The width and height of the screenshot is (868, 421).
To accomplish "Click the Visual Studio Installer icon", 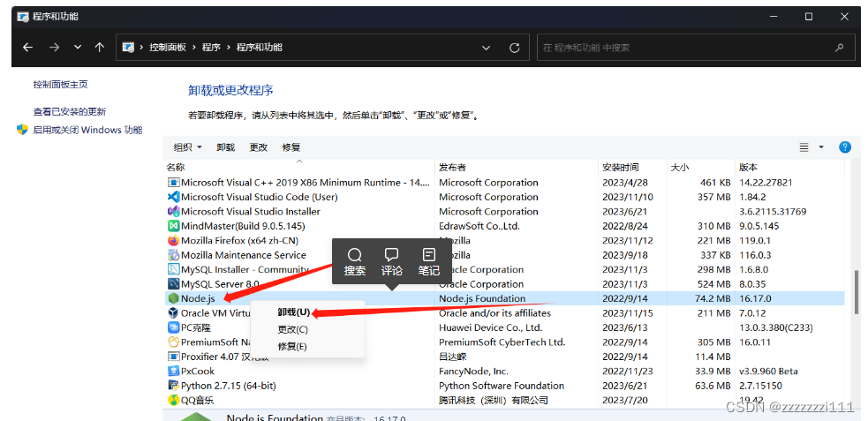I will coord(173,211).
